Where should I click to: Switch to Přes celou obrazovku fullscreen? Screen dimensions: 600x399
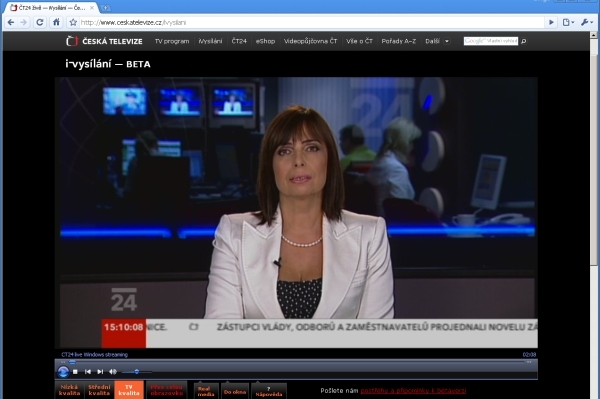[166, 390]
